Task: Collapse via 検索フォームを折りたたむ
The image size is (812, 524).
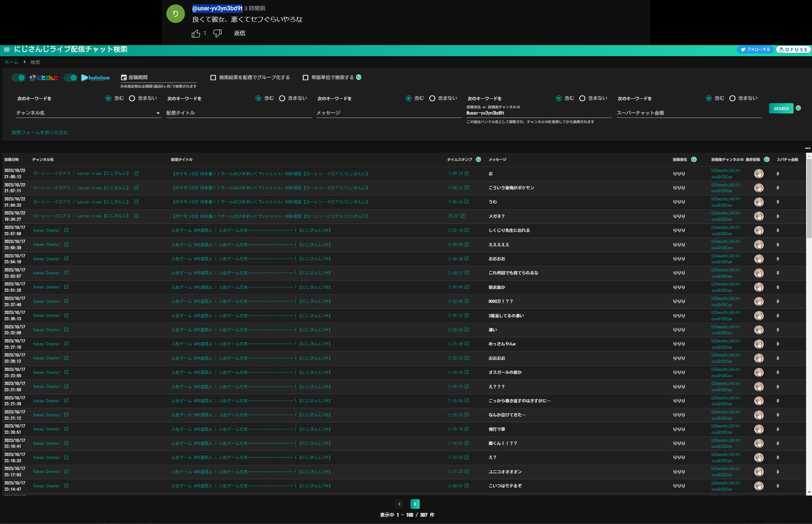Action: coord(40,132)
